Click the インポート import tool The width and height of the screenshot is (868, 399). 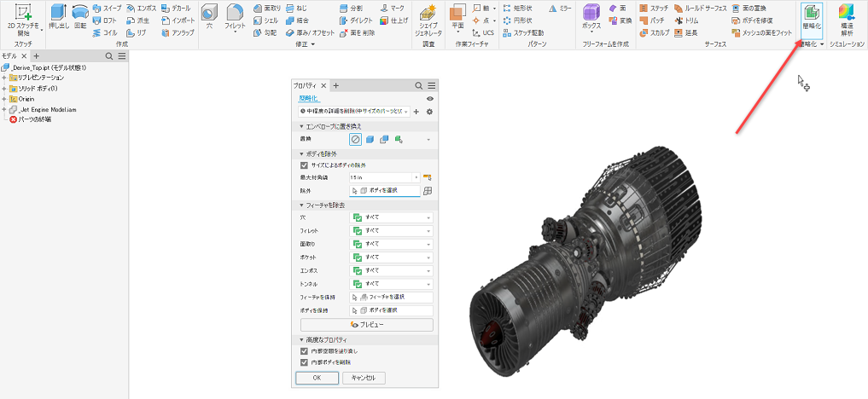[x=178, y=20]
